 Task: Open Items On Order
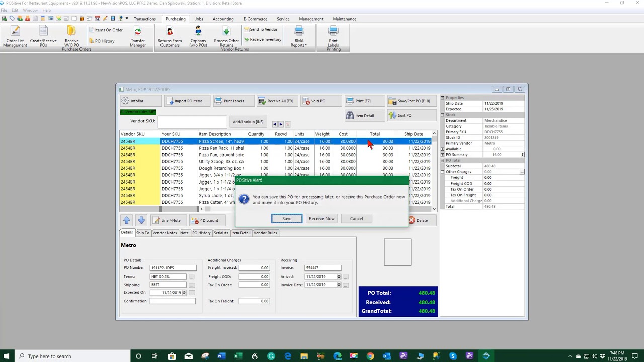click(105, 30)
